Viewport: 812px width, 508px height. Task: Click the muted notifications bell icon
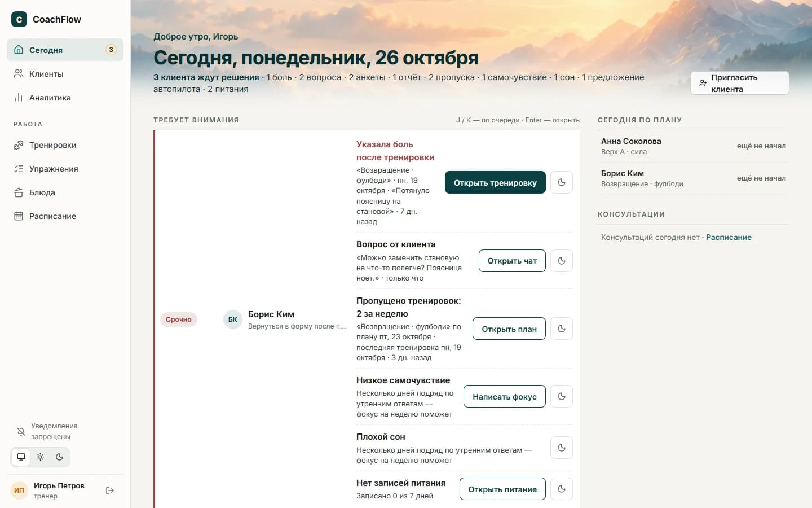[21, 432]
